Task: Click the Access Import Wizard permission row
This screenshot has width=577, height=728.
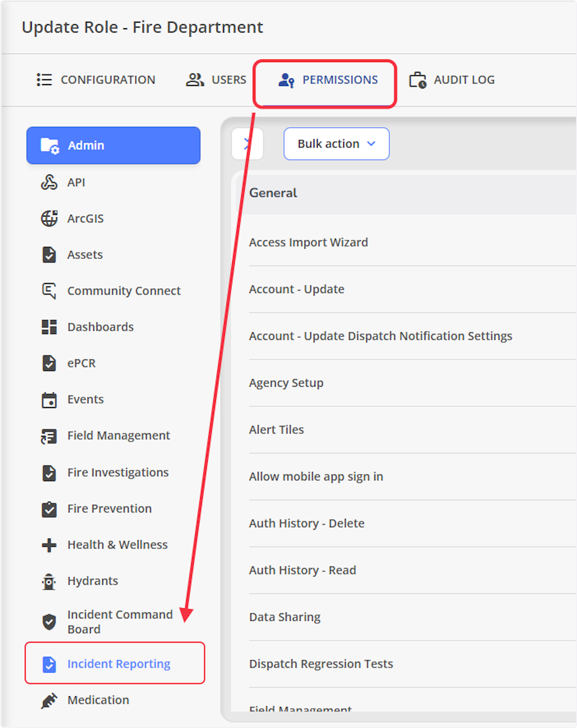Action: 413,242
